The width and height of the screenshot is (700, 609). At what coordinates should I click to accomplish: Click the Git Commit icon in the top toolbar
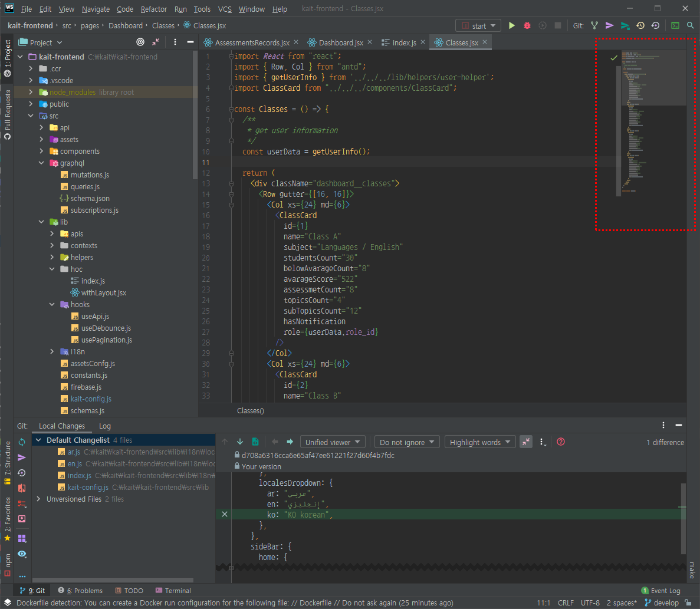click(610, 26)
